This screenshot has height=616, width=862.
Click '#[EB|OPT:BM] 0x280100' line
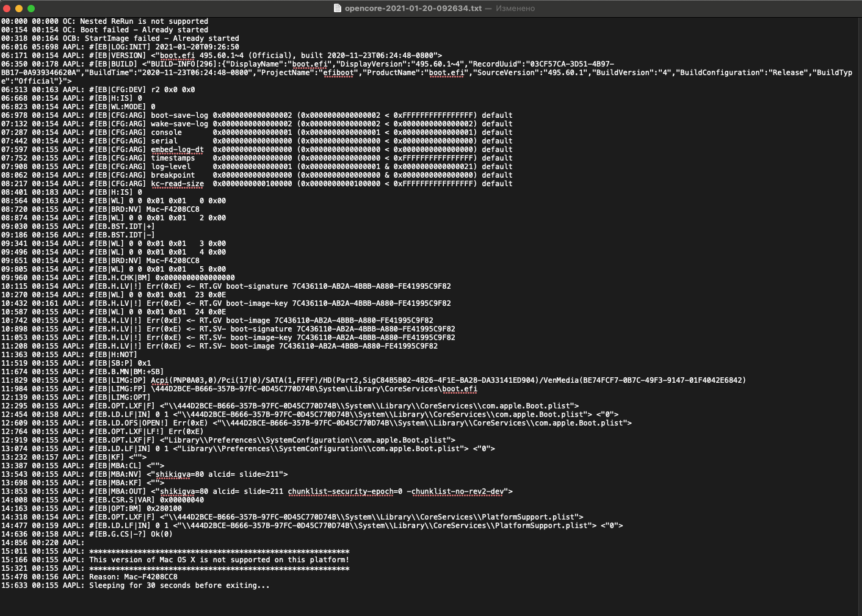tap(92, 509)
